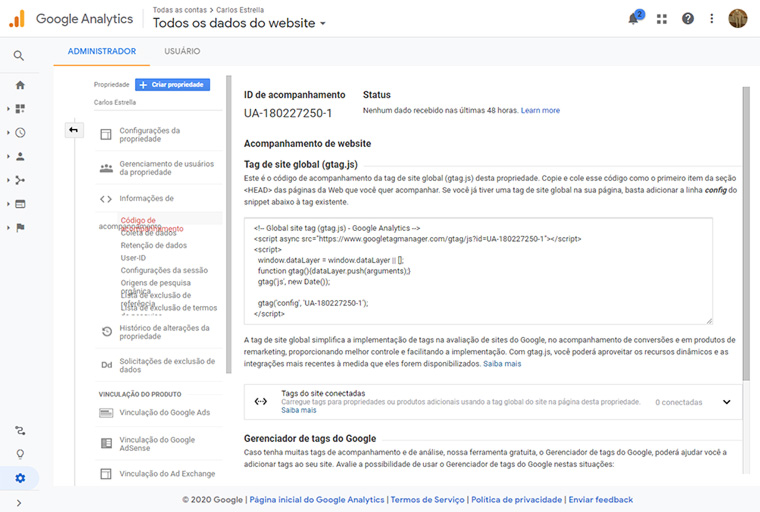Open Retenção de dados menu item

[x=154, y=245]
